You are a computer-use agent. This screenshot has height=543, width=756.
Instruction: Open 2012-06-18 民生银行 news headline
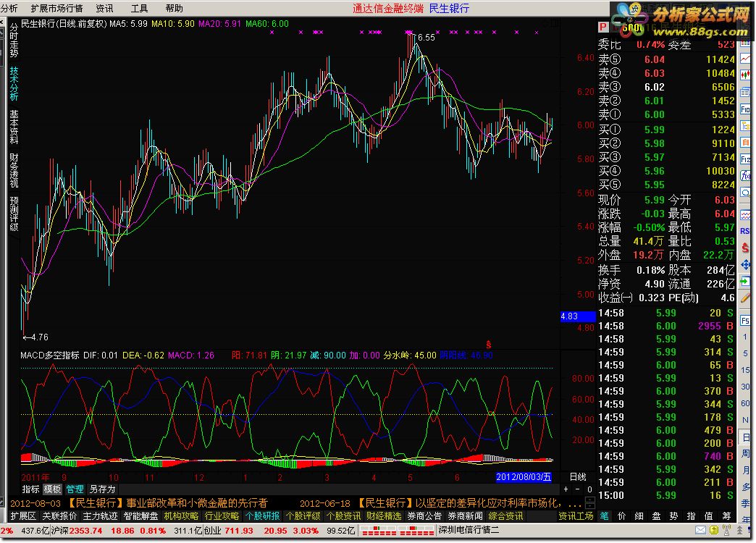(440, 503)
